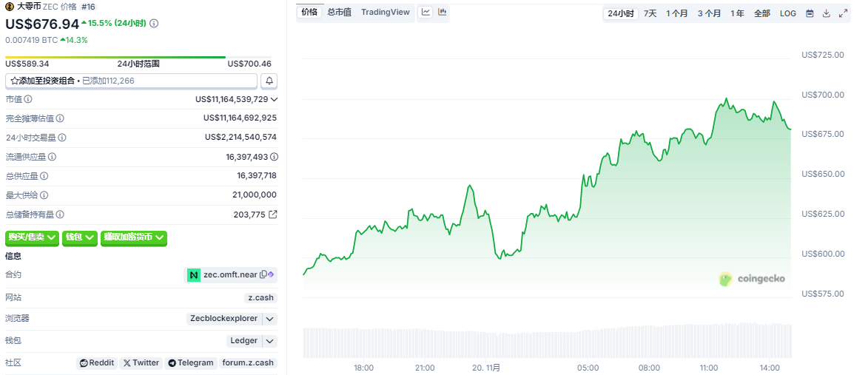Click the info icon next to 市值

(x=28, y=99)
